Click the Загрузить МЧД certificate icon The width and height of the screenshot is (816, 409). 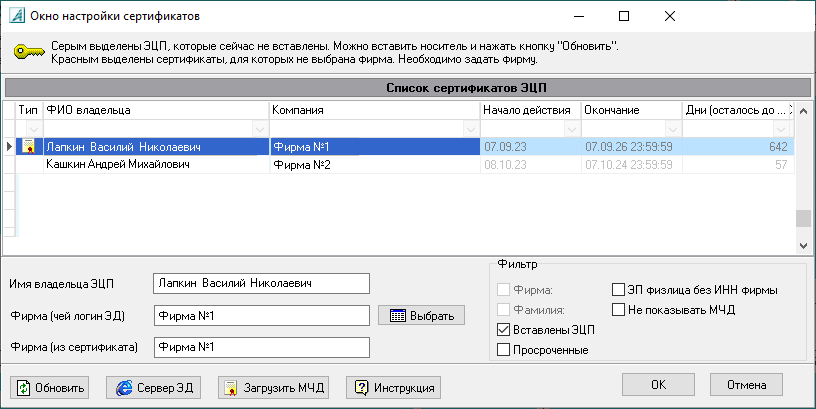[x=230, y=387]
